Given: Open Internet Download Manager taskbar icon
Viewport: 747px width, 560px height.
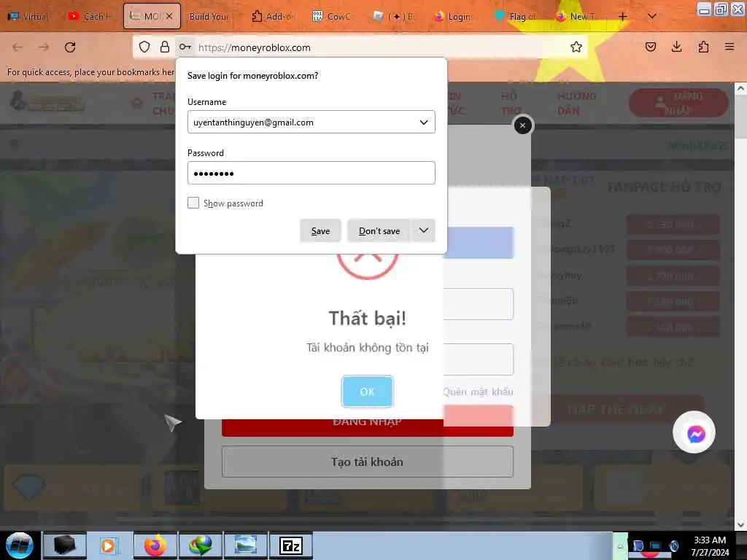Looking at the screenshot, I should (201, 545).
